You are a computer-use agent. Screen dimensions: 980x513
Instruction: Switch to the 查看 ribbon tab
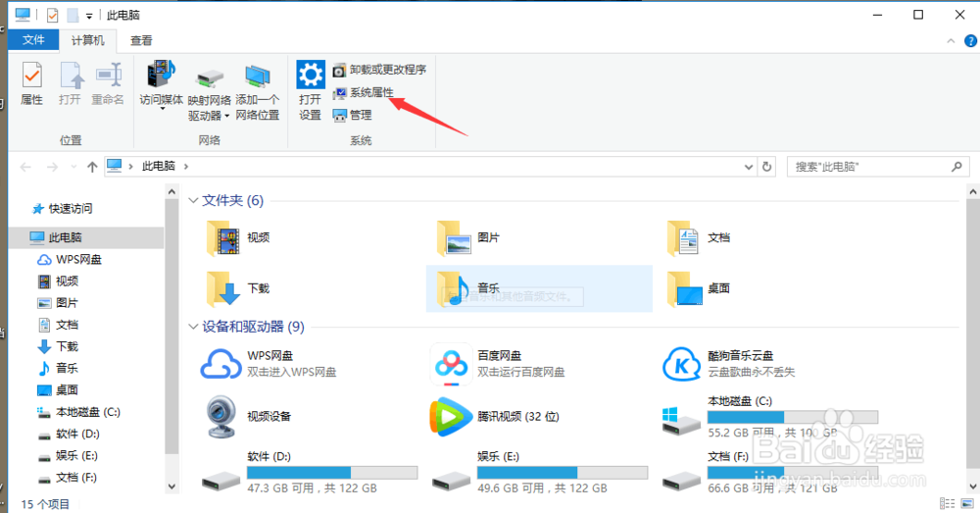pyautogui.click(x=141, y=40)
